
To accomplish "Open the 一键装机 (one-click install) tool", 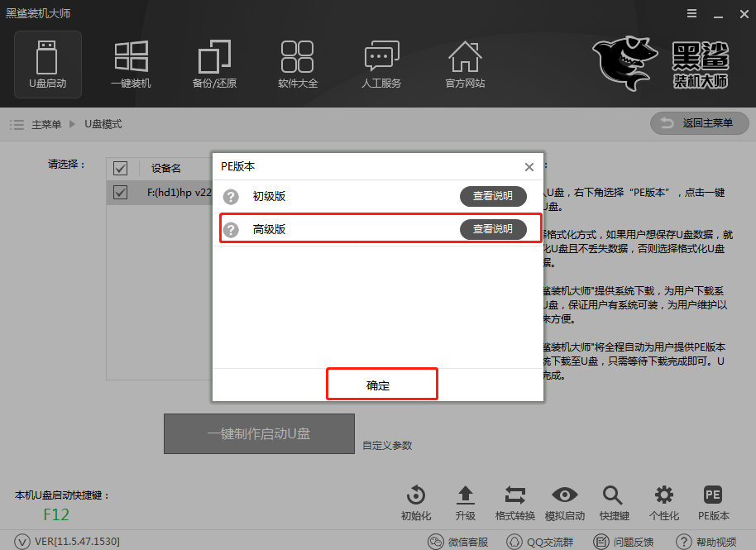I will point(130,65).
